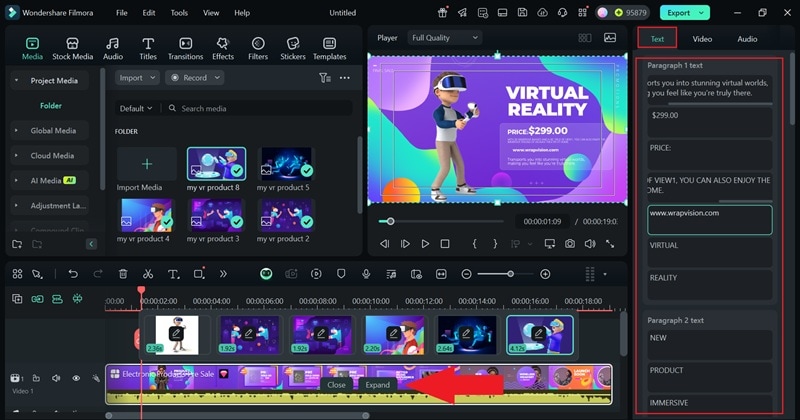Select the my vr product 5 thumbnail

coord(286,163)
